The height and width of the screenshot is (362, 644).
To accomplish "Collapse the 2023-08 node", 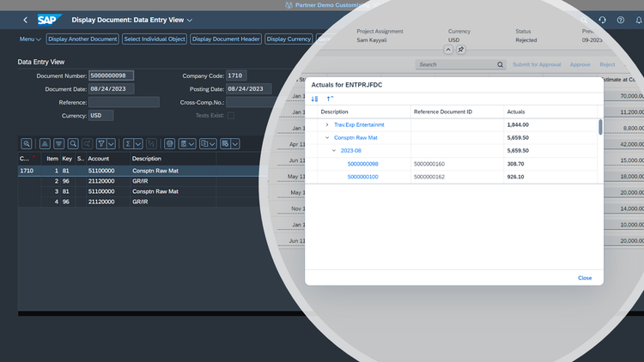I will [x=333, y=151].
